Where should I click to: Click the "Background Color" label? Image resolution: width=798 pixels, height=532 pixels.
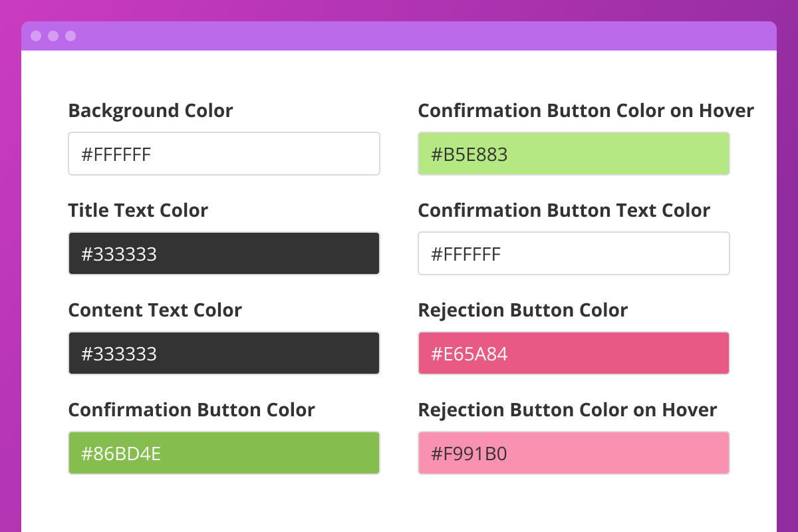[151, 110]
